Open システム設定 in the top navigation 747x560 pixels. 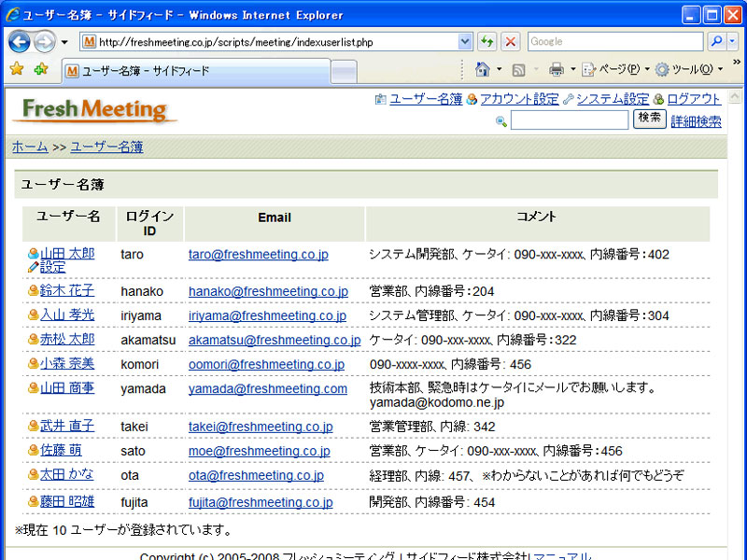click(612, 99)
